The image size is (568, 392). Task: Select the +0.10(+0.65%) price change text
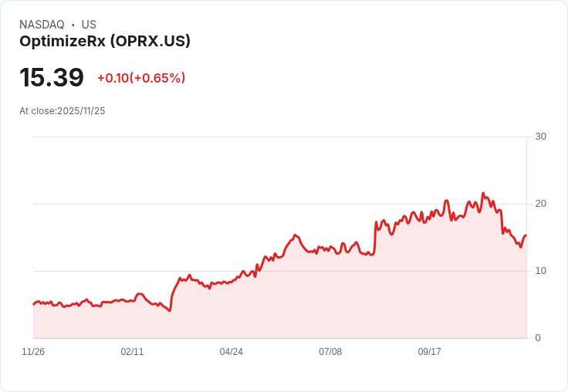141,78
